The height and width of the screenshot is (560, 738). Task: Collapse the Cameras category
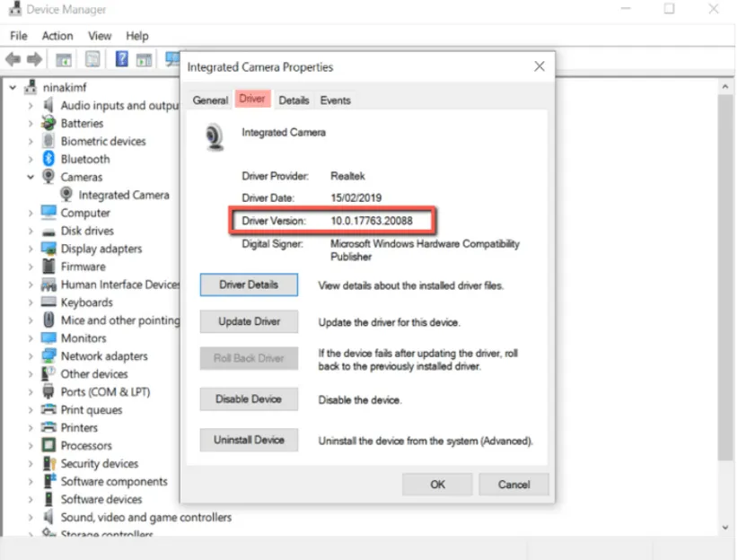point(31,177)
